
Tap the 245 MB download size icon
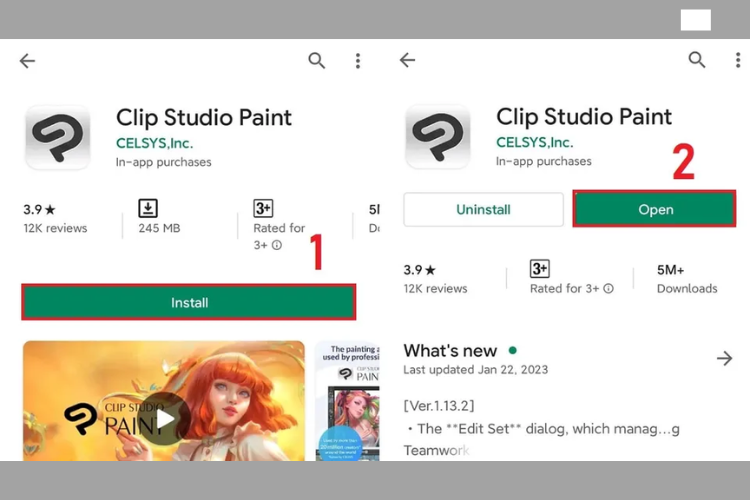coord(148,208)
